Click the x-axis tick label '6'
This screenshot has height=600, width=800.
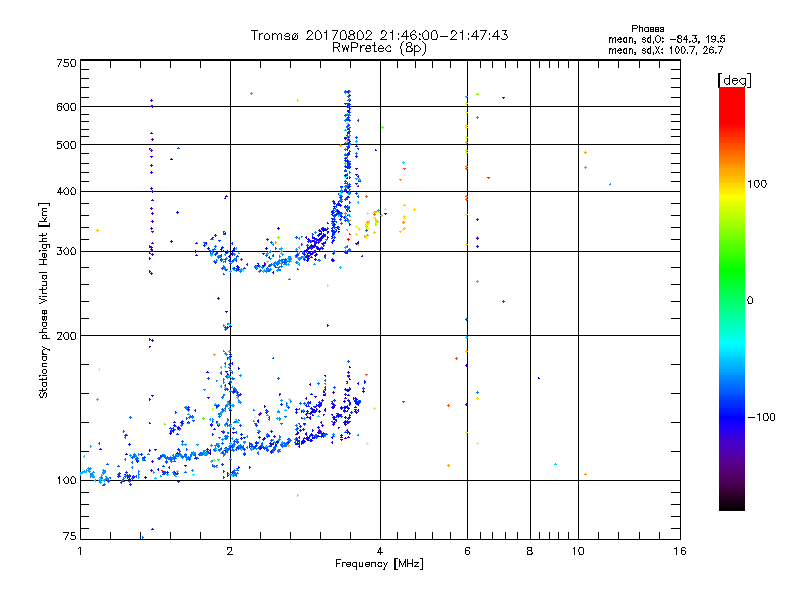pos(467,551)
